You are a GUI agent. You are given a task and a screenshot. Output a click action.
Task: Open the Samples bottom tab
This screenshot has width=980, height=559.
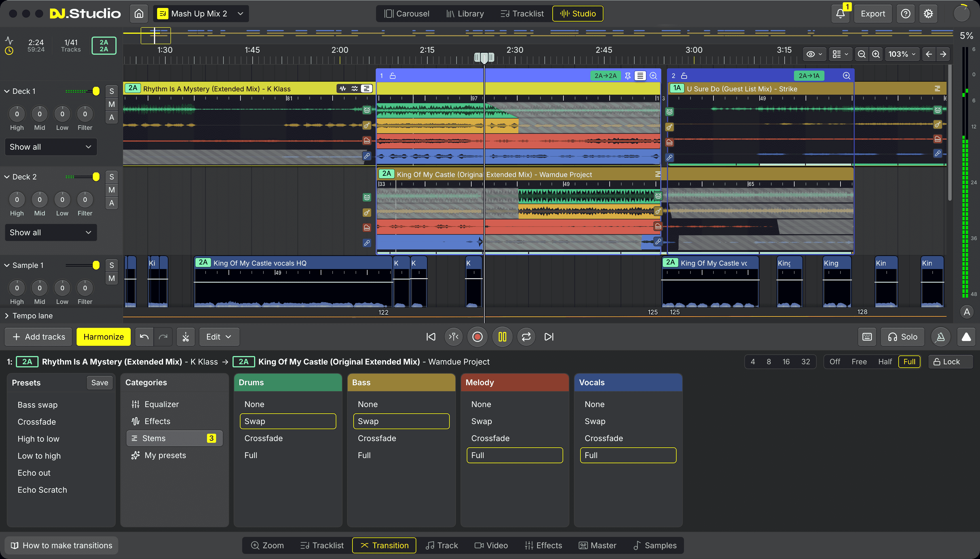click(655, 545)
